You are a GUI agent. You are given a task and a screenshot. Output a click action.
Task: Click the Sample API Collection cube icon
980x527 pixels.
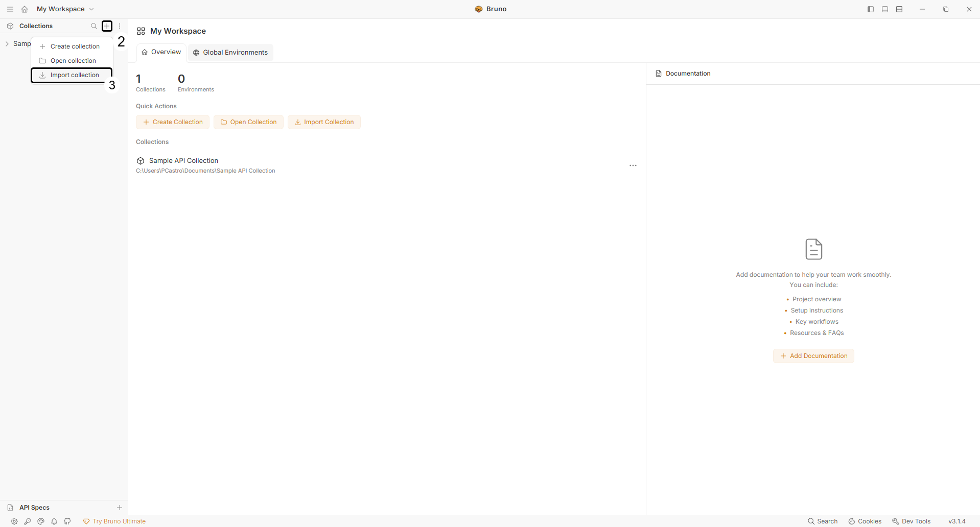141,161
